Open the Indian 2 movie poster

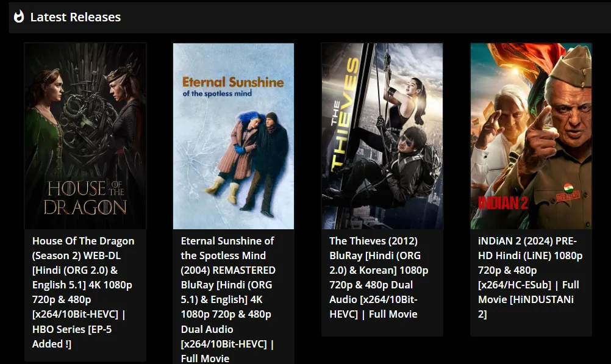(531, 136)
